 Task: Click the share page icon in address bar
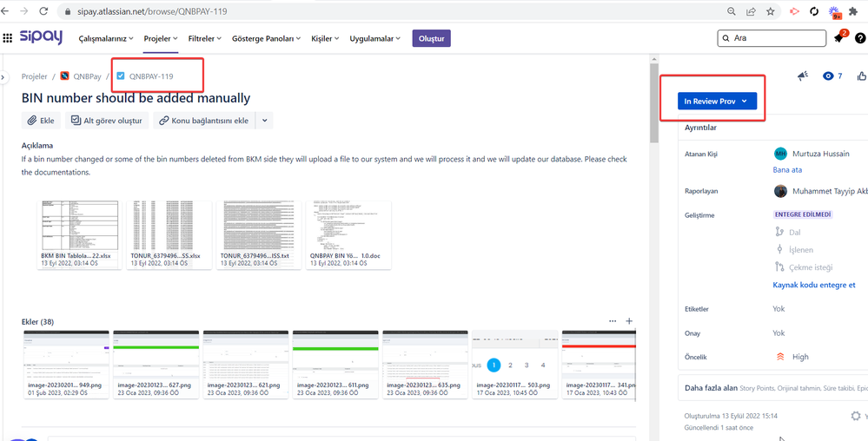click(751, 11)
